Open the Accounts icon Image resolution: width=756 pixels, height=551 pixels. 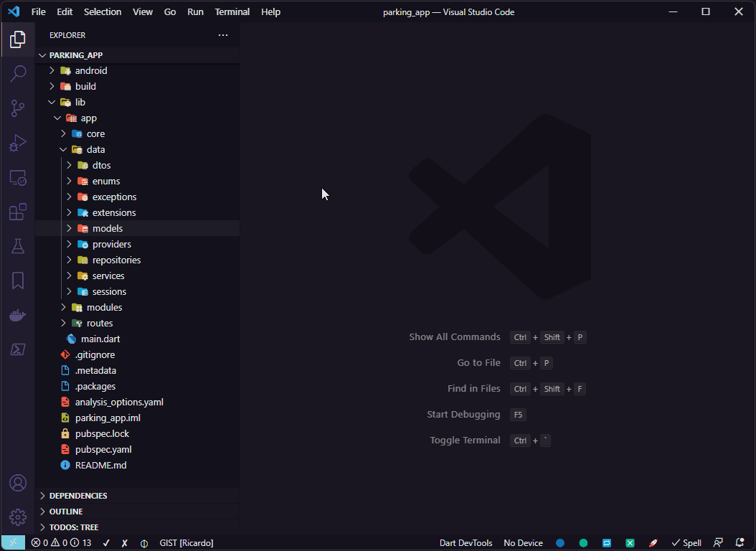pyautogui.click(x=18, y=483)
